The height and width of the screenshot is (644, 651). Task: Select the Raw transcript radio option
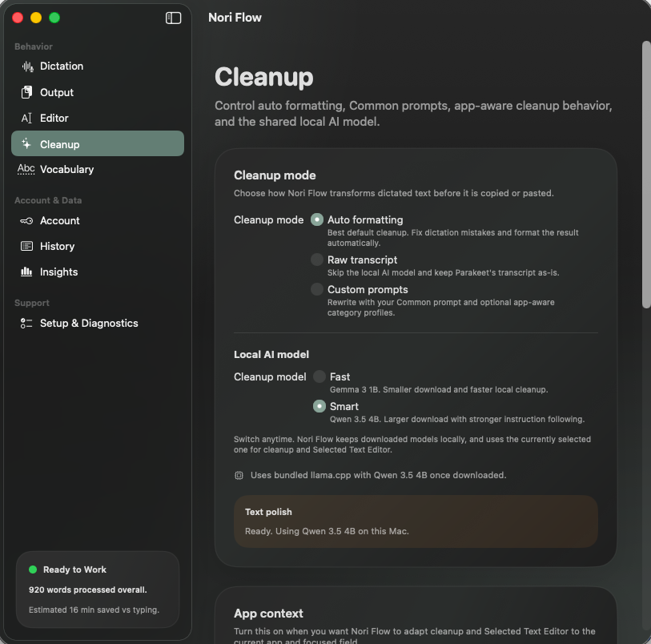317,260
